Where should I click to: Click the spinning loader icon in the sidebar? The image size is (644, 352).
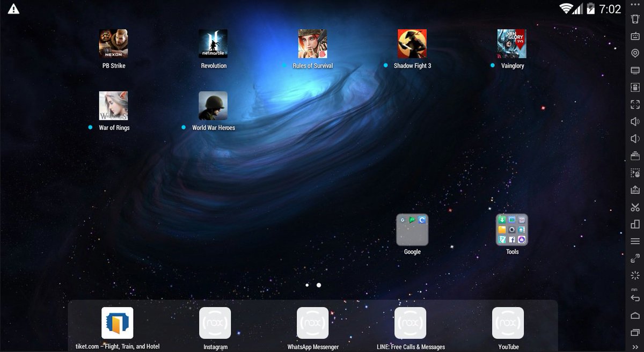pyautogui.click(x=635, y=275)
